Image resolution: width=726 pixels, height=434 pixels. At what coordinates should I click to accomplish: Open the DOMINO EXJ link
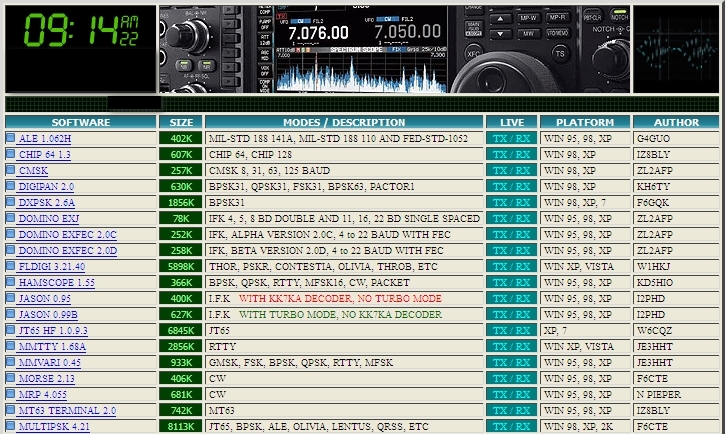(x=49, y=219)
